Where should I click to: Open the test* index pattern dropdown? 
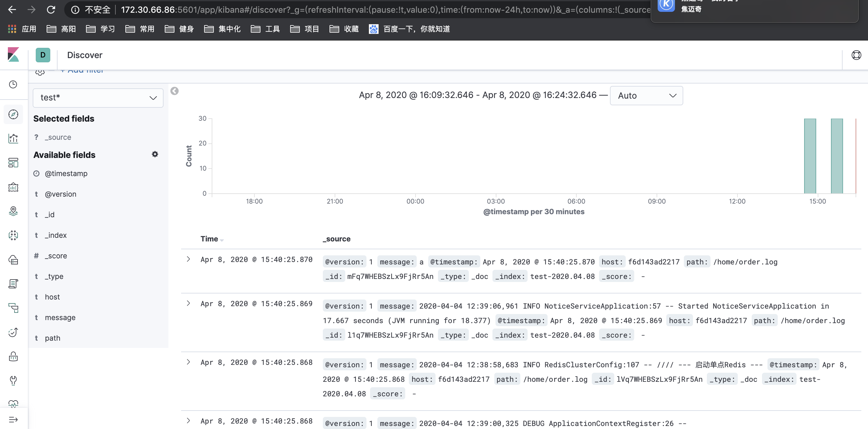[x=98, y=98]
